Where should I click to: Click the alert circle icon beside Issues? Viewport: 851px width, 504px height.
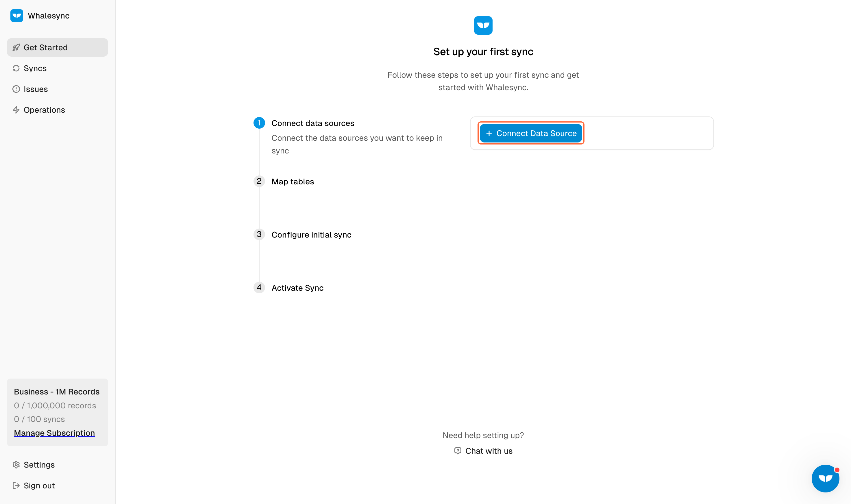16,89
